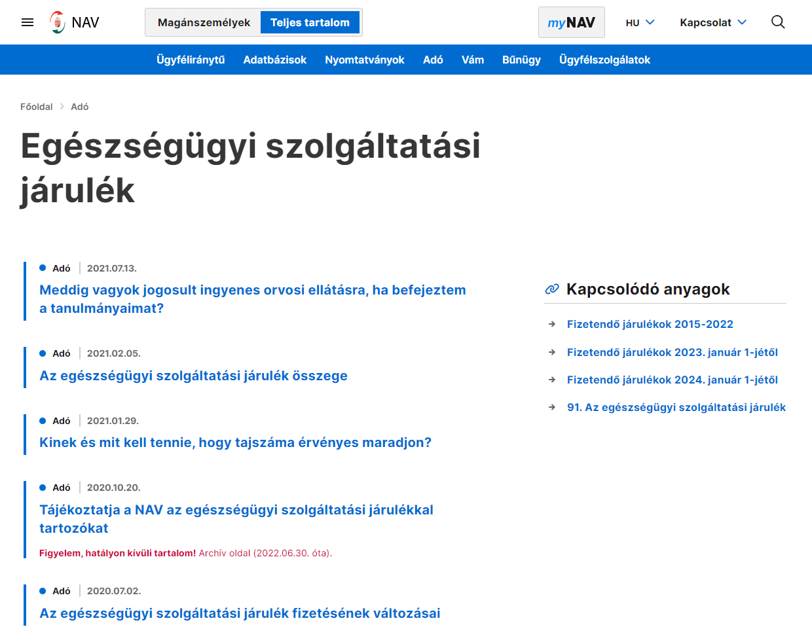Click the NAV logo to go home
The height and width of the screenshot is (644, 812).
[x=73, y=22]
